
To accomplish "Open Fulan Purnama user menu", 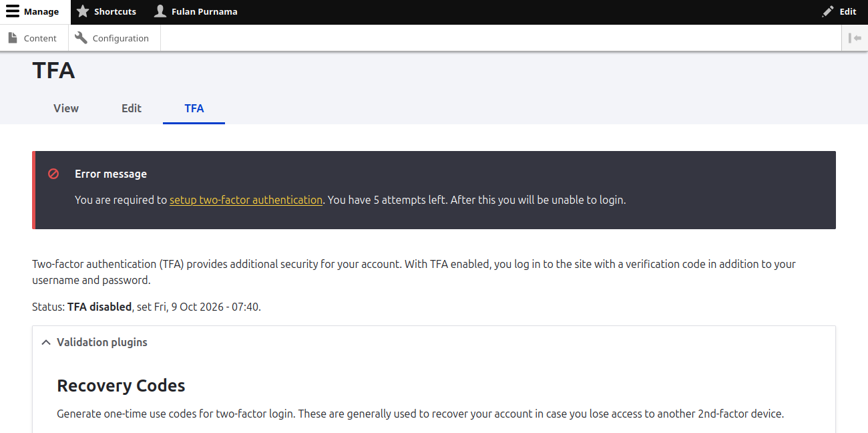I will point(196,12).
